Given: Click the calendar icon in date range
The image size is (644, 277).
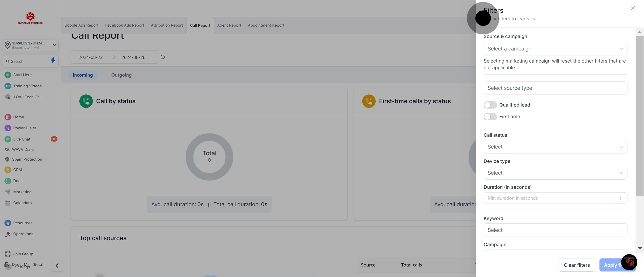Looking at the screenshot, I should (x=151, y=57).
